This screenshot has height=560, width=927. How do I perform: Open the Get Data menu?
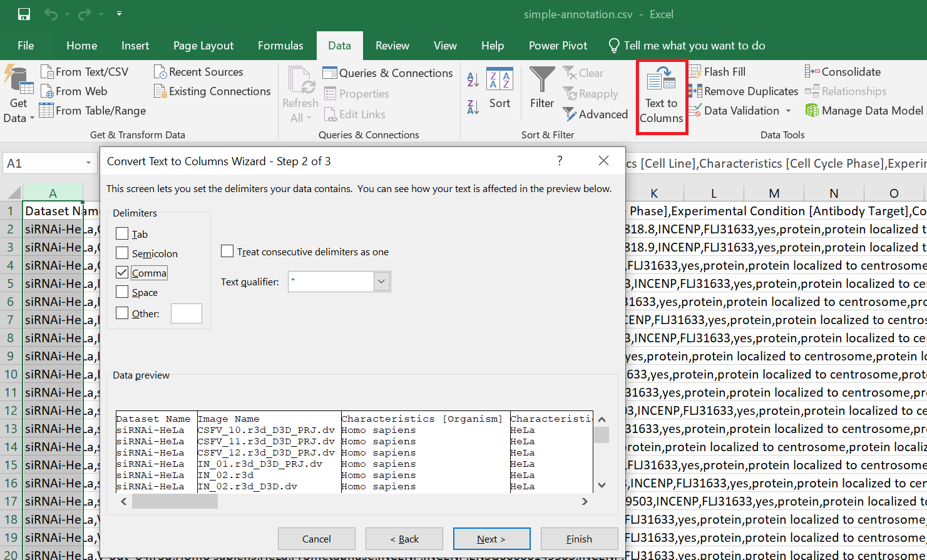19,94
